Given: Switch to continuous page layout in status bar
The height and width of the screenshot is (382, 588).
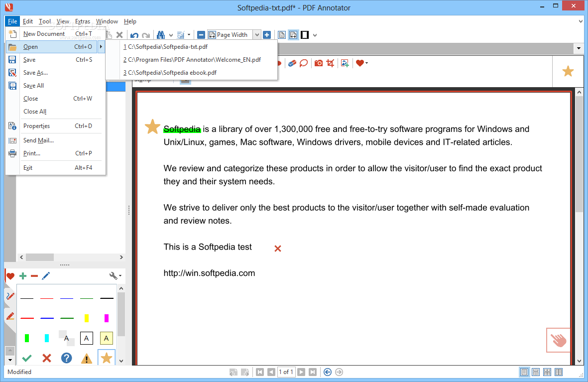Looking at the screenshot, I should click(x=536, y=372).
